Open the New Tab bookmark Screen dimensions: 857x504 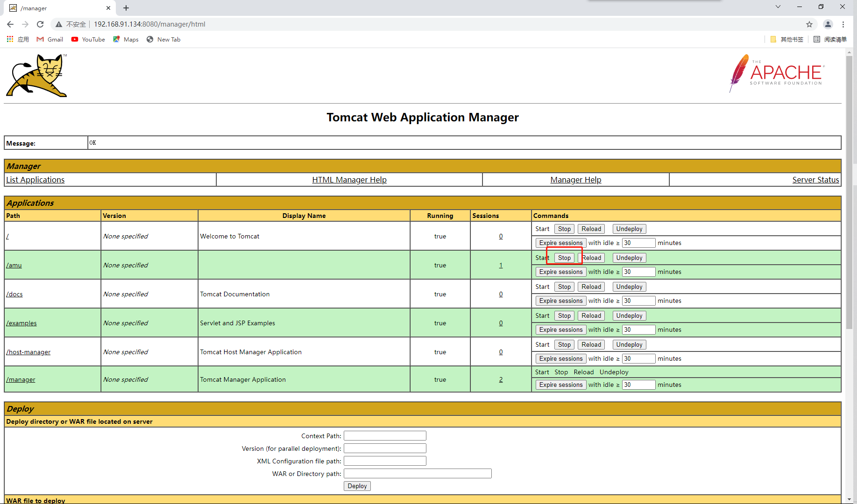point(163,39)
